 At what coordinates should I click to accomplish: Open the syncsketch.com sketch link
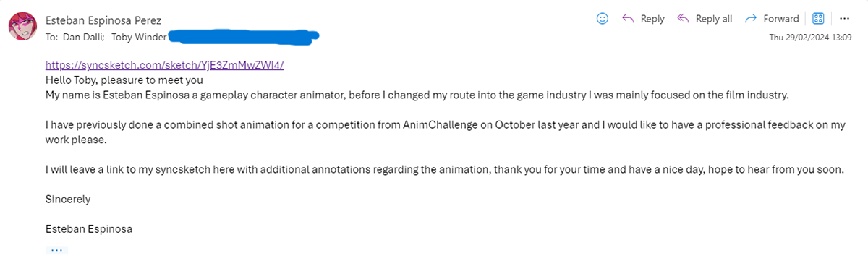[x=164, y=64]
